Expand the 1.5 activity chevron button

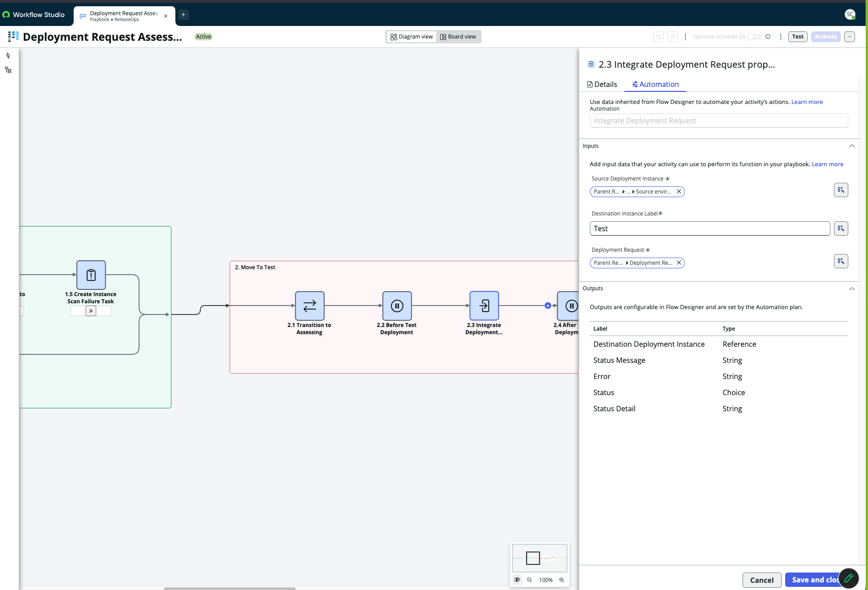[91, 311]
